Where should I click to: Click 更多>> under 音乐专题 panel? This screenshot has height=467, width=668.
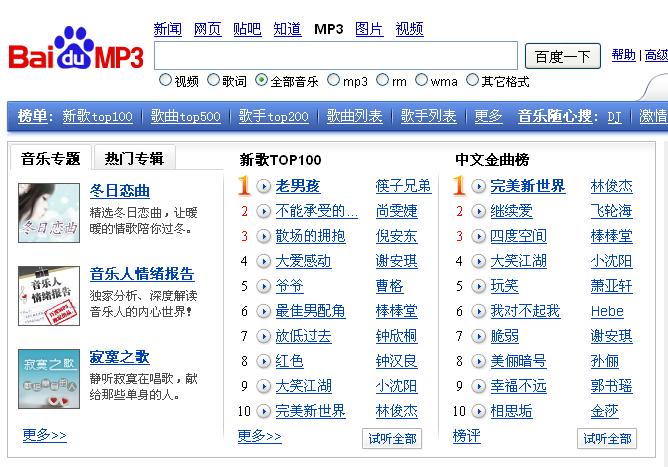pos(44,435)
